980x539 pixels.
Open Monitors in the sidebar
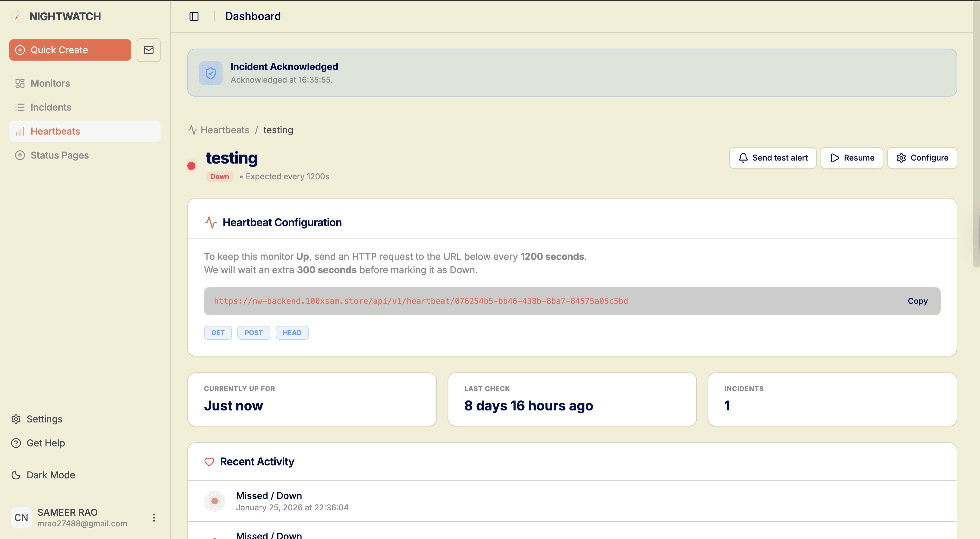point(50,83)
